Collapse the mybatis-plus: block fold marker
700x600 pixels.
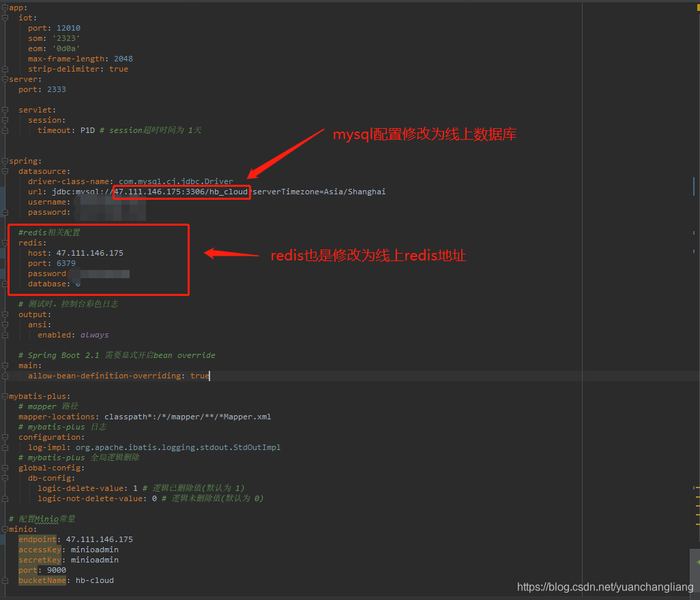[x=5, y=396]
